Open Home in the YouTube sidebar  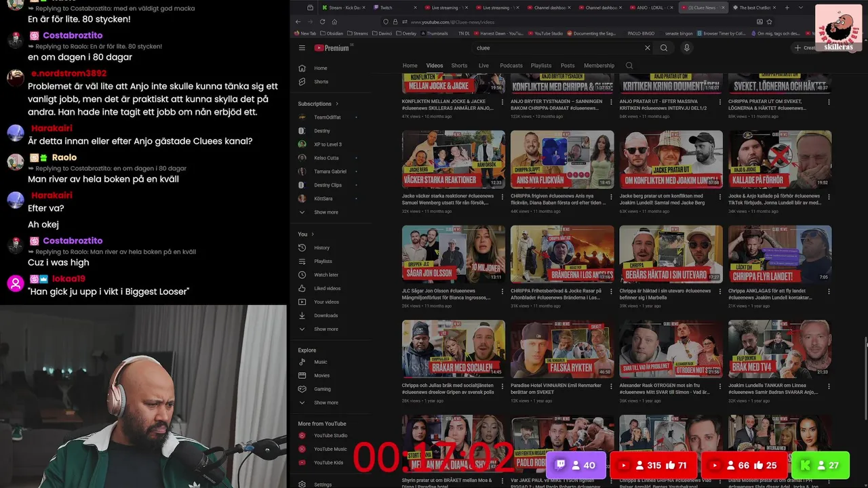[x=321, y=68]
